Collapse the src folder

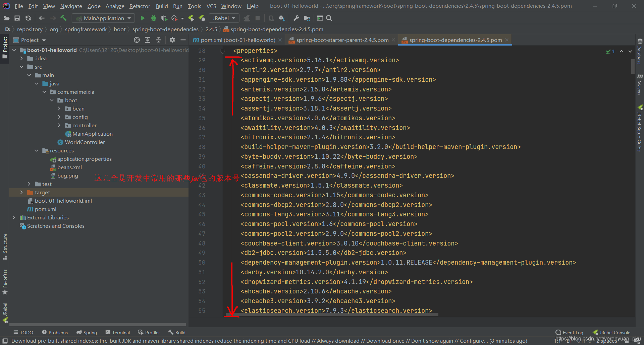[x=21, y=67]
